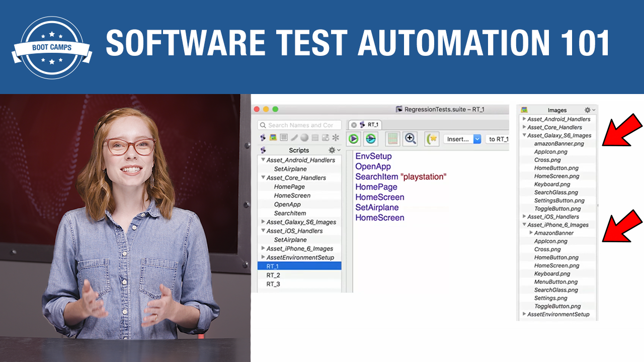Open the Insert... dropdown

click(x=463, y=139)
